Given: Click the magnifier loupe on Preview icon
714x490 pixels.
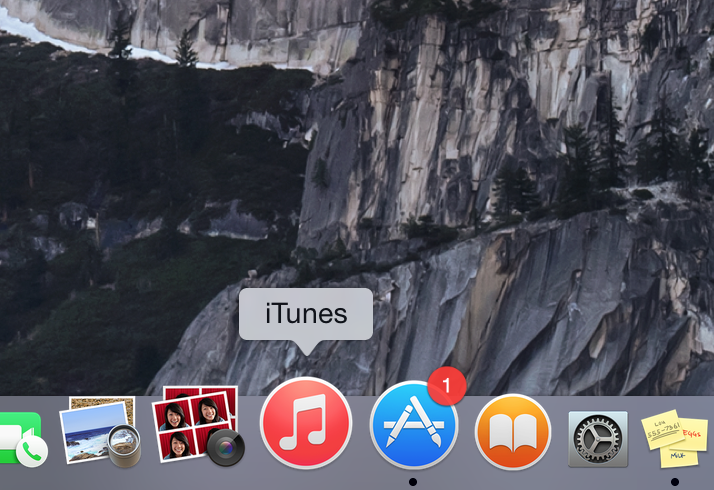Looking at the screenshot, I should point(125,447).
